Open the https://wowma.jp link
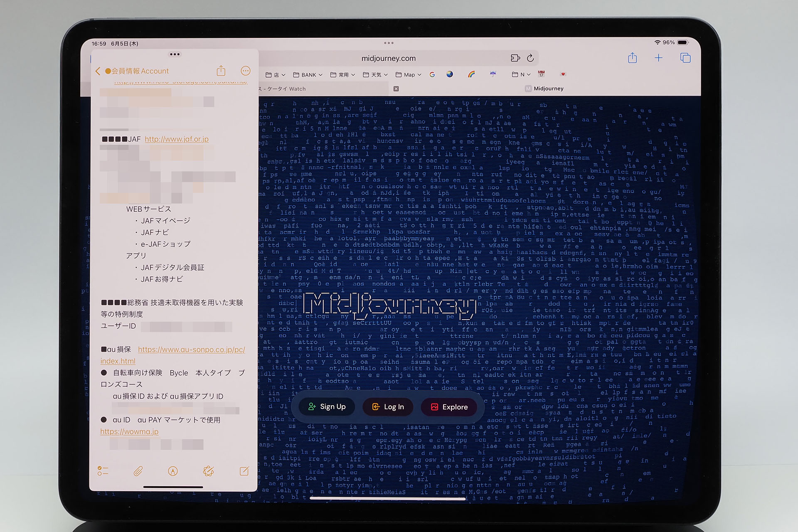Viewport: 798px width, 532px height. tap(129, 431)
